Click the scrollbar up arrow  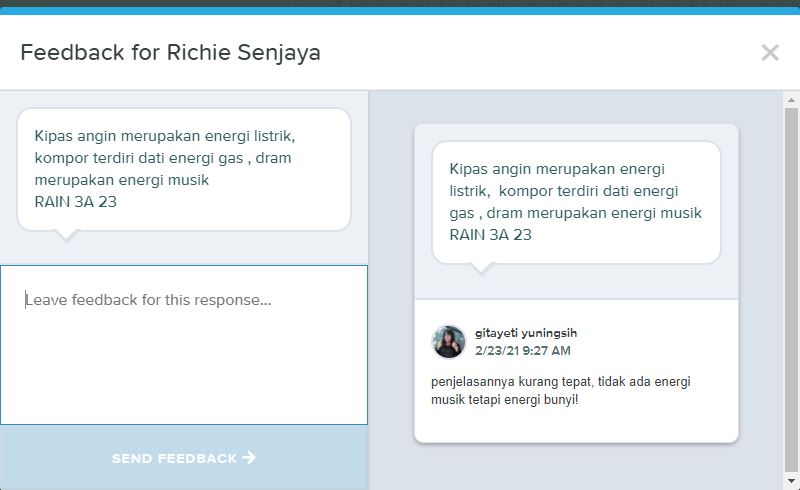[x=791, y=100]
